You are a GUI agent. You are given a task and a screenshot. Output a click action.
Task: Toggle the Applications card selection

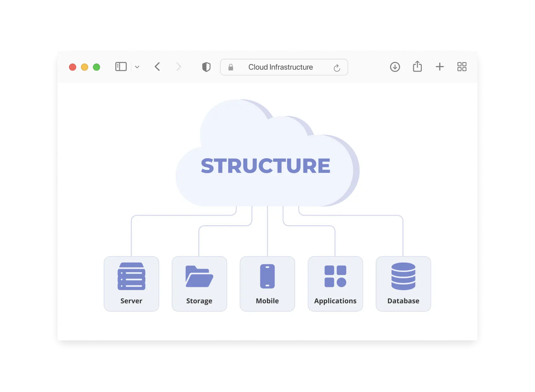pyautogui.click(x=335, y=284)
